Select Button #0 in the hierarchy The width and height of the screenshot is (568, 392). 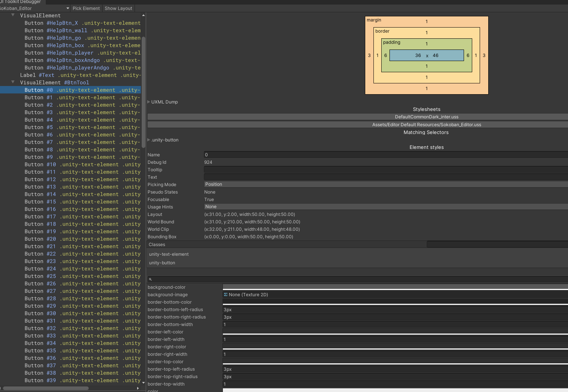click(x=70, y=90)
